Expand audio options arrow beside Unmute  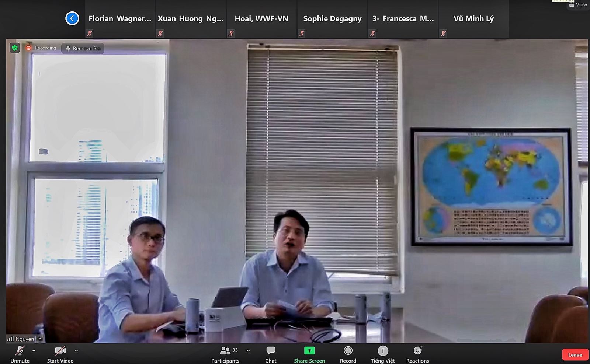[x=34, y=351]
